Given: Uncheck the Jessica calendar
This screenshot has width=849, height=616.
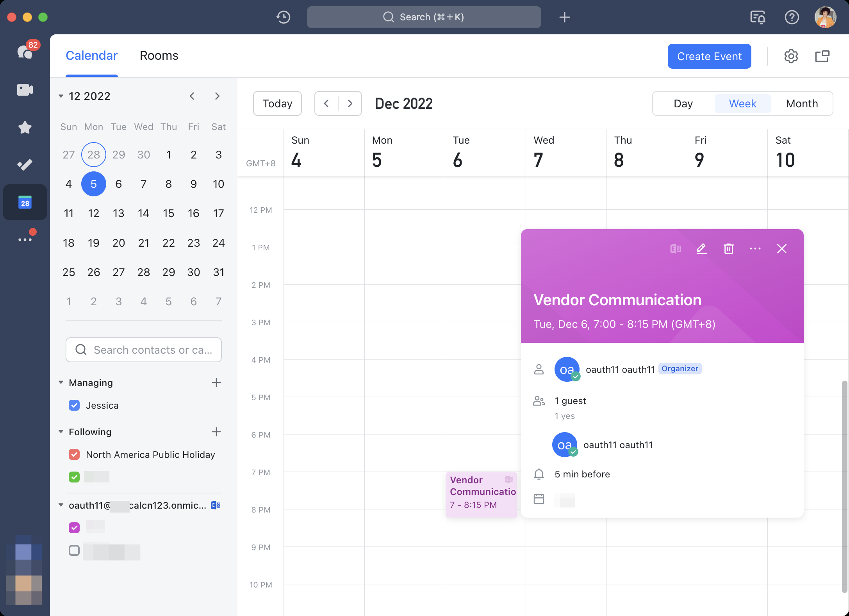Looking at the screenshot, I should coord(74,405).
